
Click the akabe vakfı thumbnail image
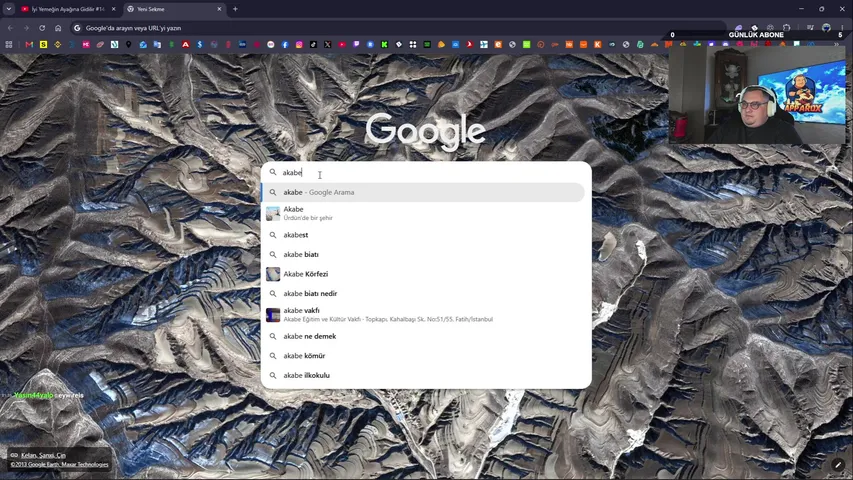[x=273, y=315]
